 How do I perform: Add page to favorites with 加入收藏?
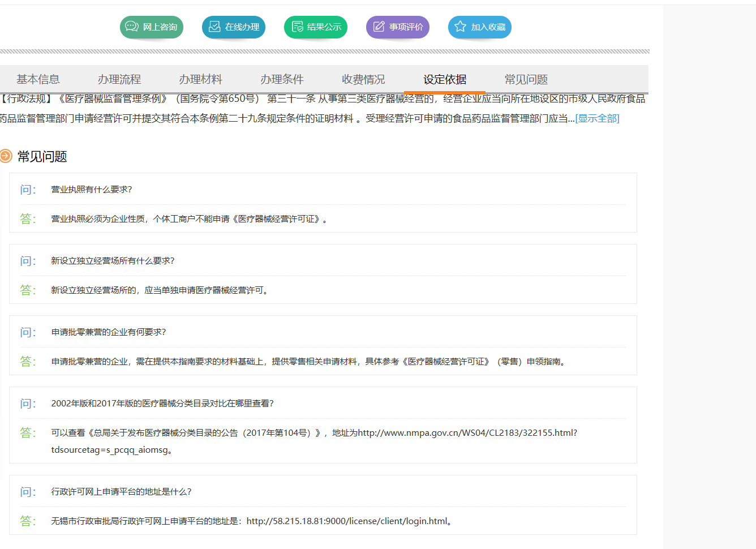(480, 27)
